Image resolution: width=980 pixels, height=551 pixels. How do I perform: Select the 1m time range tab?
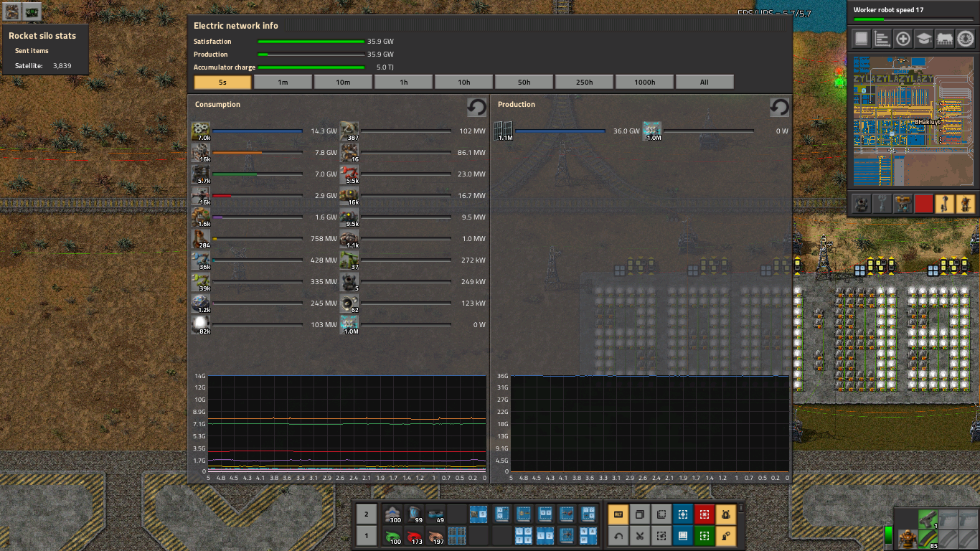click(x=283, y=82)
